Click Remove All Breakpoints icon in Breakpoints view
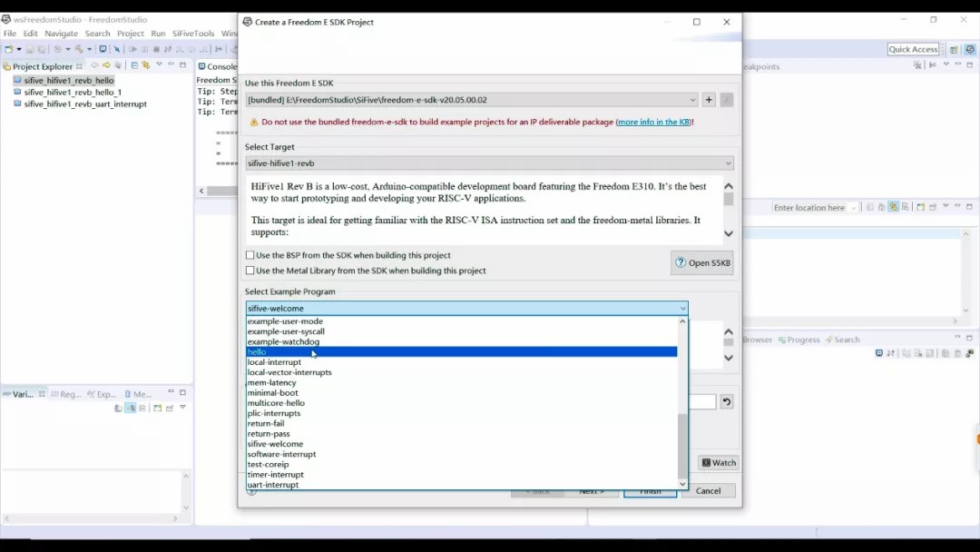 [917, 65]
